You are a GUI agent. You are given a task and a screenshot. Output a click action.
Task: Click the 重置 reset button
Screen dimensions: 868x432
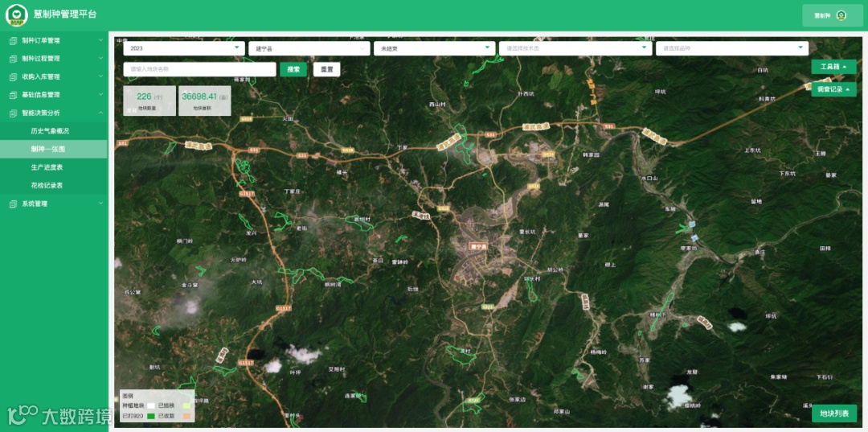click(x=326, y=69)
